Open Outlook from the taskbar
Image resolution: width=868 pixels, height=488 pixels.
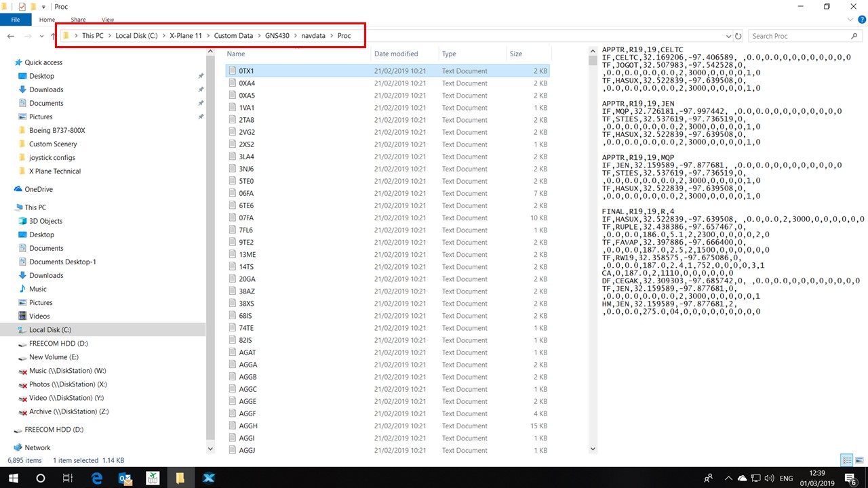125,478
